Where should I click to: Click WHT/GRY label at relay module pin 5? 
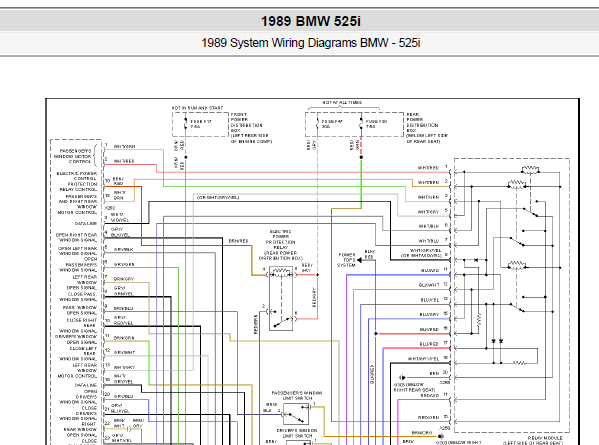(428, 212)
